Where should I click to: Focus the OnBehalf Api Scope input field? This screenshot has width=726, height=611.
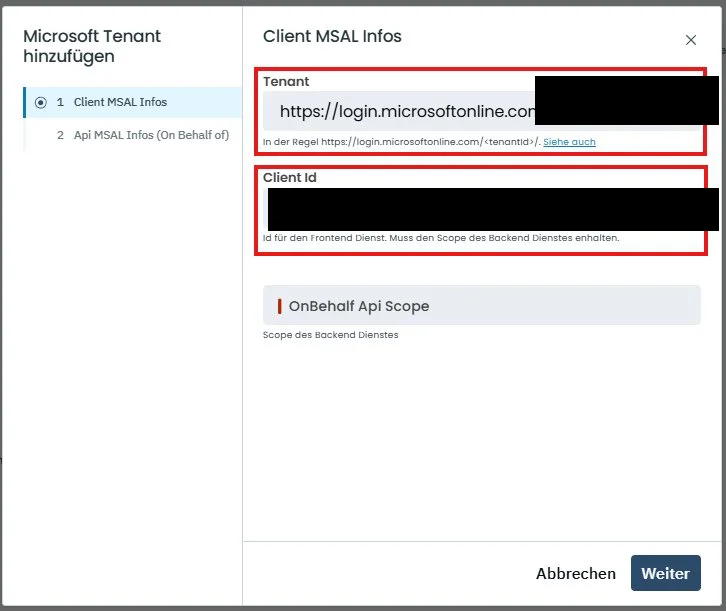(482, 306)
